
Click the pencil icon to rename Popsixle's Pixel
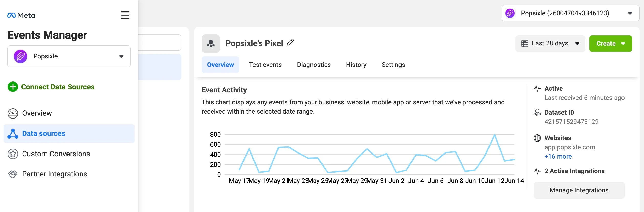pos(291,42)
